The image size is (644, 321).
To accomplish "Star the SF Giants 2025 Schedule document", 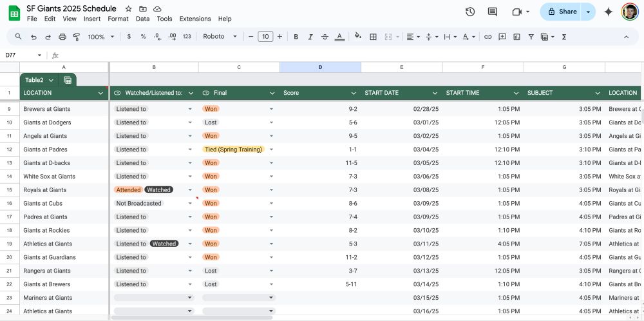I will [x=129, y=8].
